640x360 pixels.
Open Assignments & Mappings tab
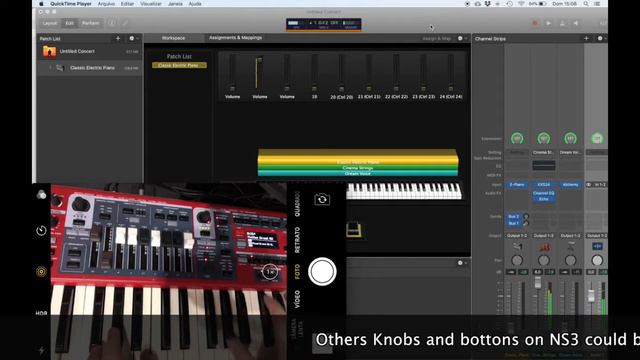[x=235, y=38]
